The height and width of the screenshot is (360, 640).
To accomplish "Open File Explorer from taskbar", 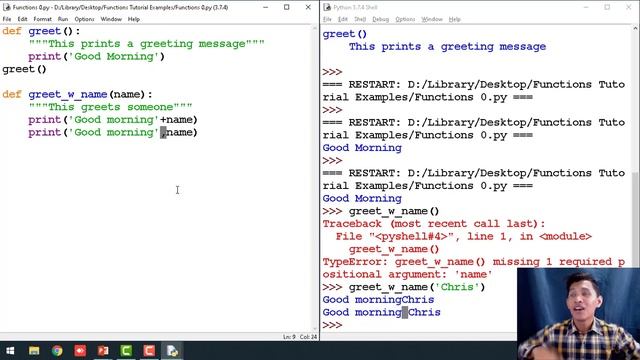I will click(34, 351).
